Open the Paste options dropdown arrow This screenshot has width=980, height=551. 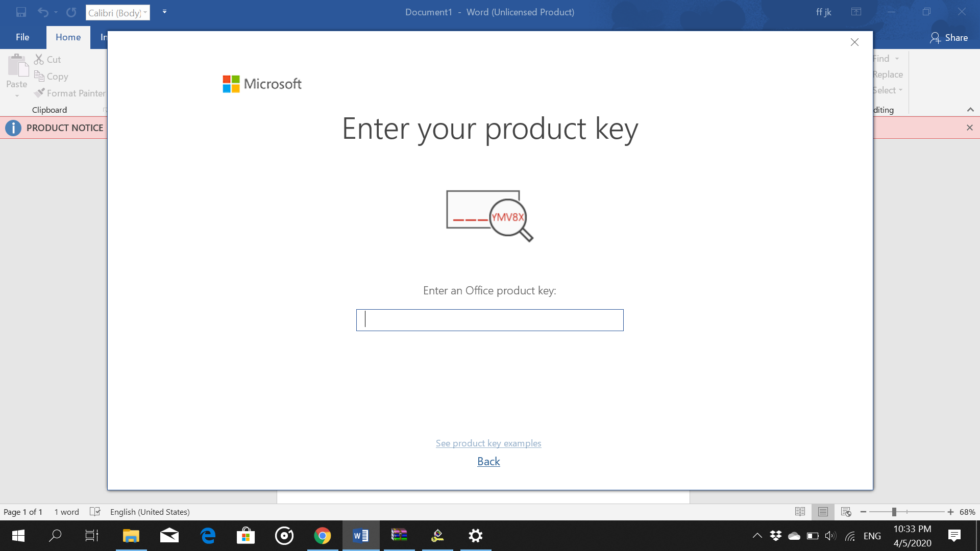[17, 95]
